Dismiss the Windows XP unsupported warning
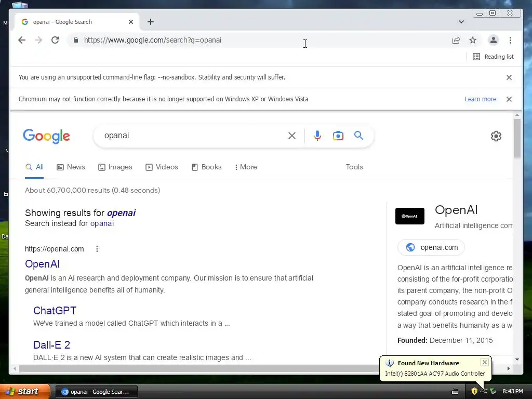 tap(509, 99)
